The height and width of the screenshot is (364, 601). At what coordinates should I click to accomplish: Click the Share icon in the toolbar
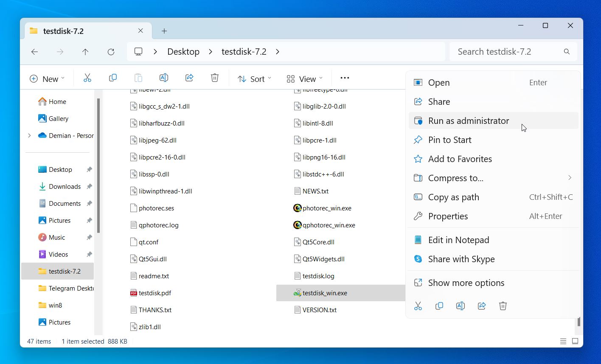coord(189,78)
